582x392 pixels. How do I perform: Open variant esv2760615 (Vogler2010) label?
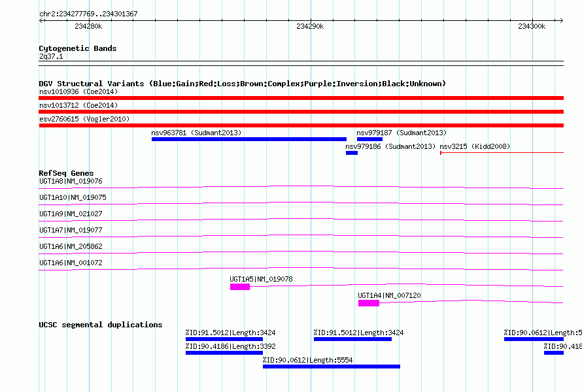pos(84,119)
